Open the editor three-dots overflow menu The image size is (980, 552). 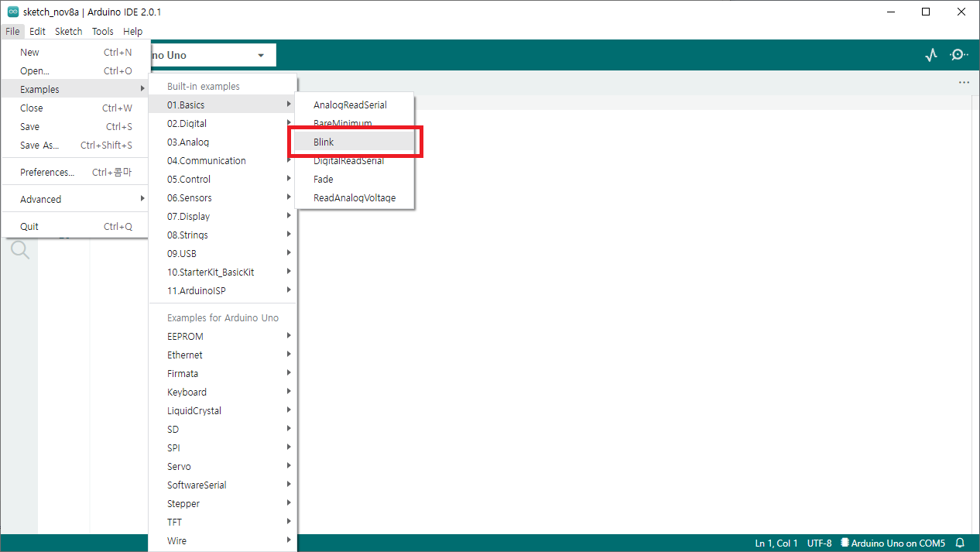pyautogui.click(x=964, y=82)
